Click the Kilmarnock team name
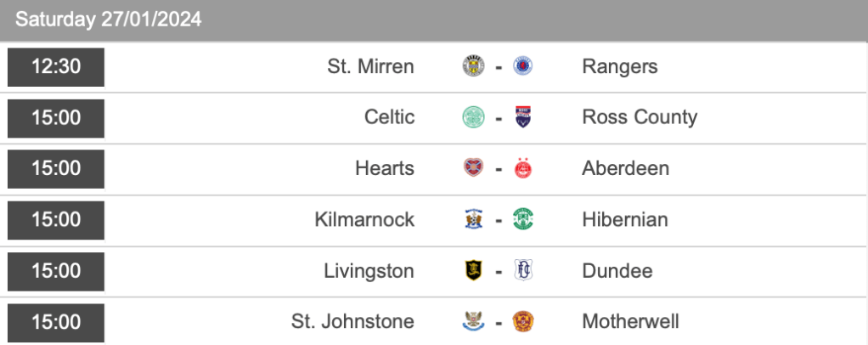Image resolution: width=868 pixels, height=345 pixels. [364, 219]
